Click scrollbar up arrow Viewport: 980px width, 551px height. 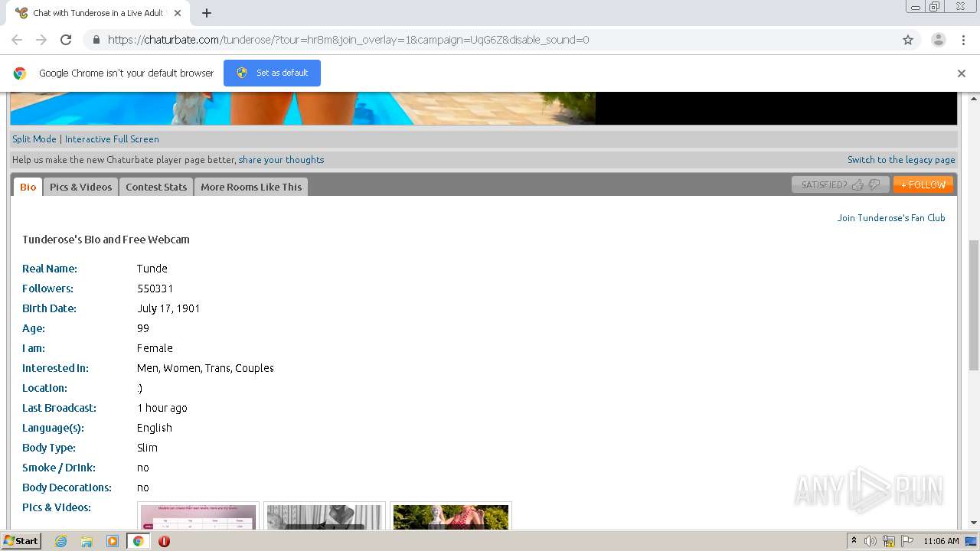(974, 98)
